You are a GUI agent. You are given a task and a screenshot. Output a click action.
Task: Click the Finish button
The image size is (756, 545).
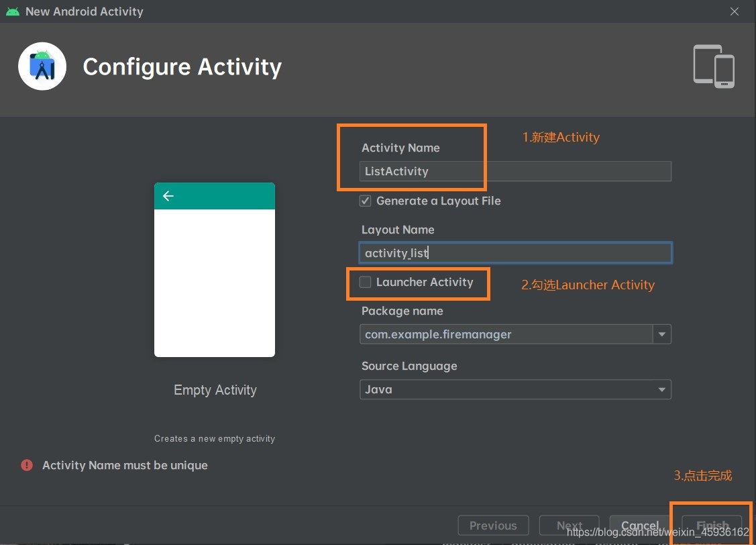click(712, 526)
